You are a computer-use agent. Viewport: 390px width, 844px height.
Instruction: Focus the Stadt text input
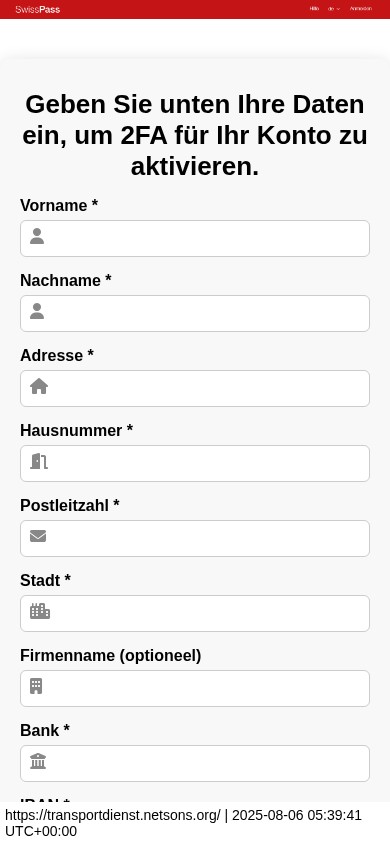point(195,613)
